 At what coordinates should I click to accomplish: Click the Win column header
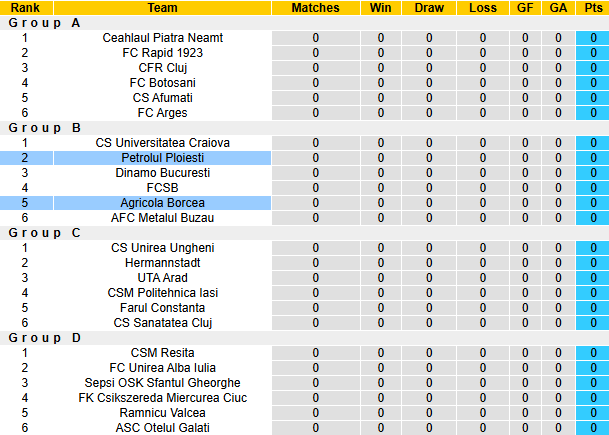point(380,8)
